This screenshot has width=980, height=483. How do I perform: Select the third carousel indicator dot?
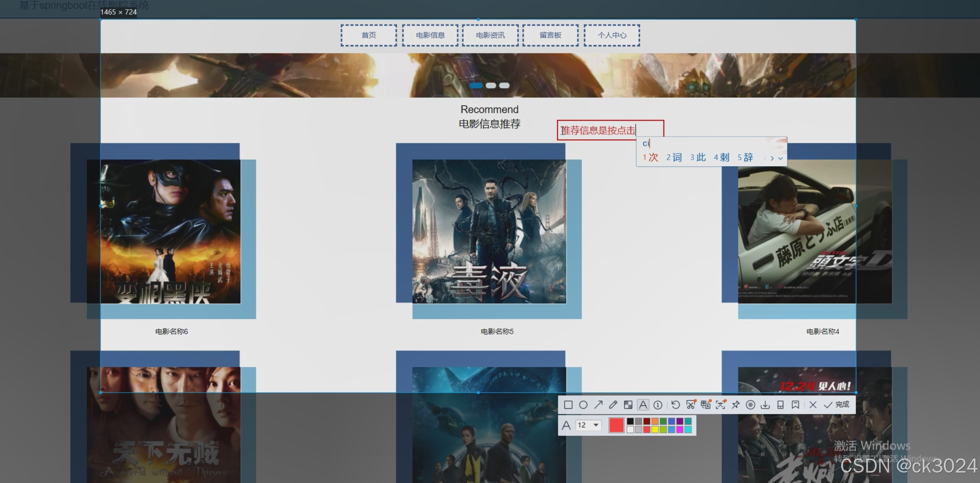pyautogui.click(x=504, y=85)
